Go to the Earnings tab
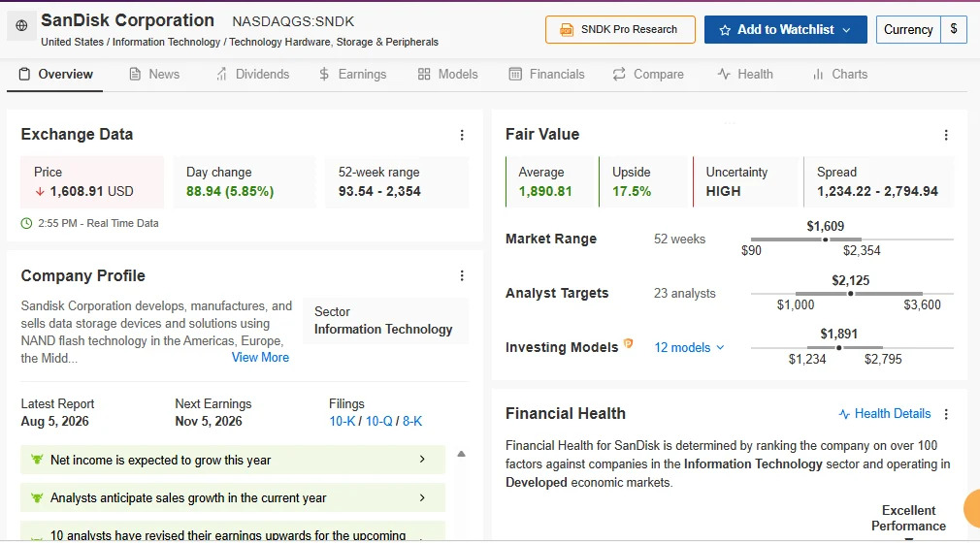Viewport: 980px width, 543px height. click(x=352, y=75)
